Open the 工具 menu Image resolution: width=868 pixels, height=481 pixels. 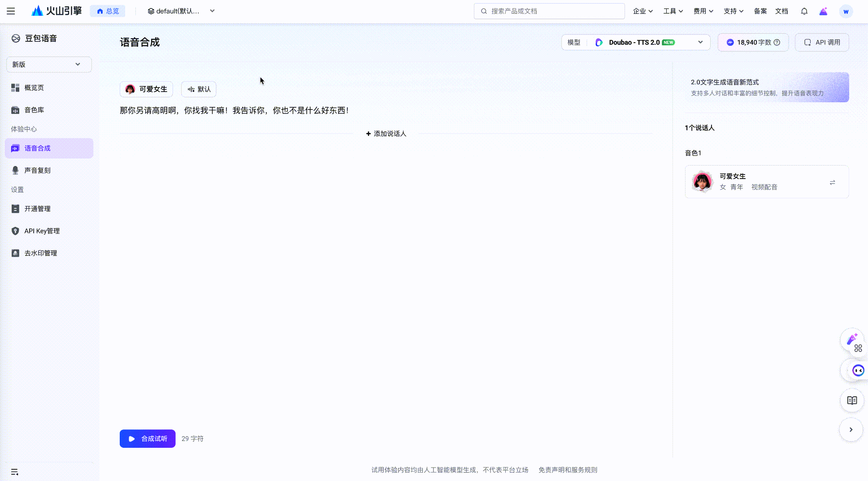(x=673, y=11)
